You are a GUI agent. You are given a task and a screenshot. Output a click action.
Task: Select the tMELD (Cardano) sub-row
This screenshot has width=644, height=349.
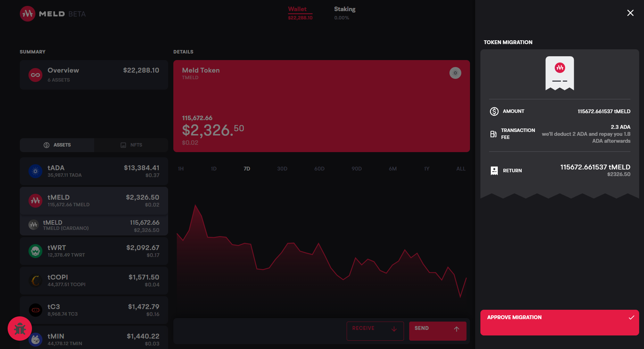[94, 225]
